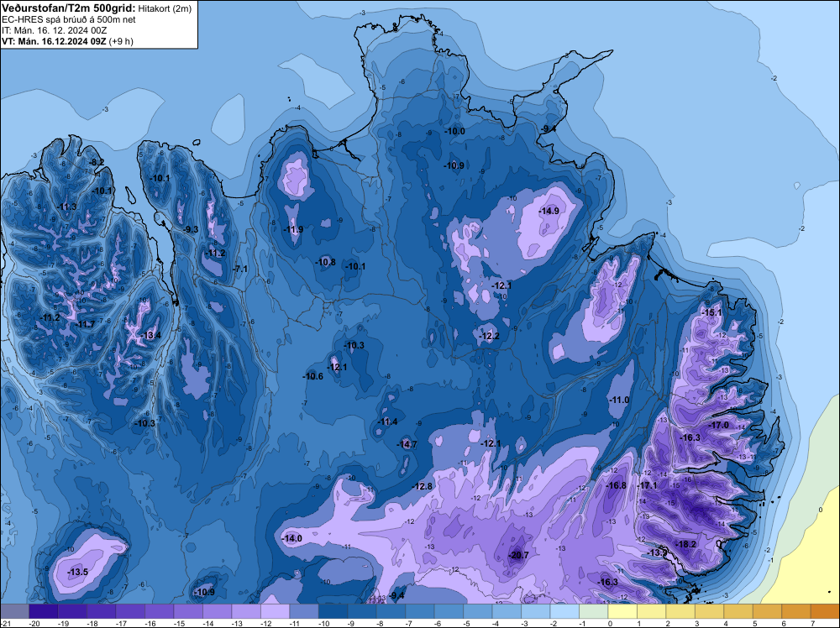Click the valid time 'VT: Mán. 16.12.2024 09Z'

pos(54,41)
